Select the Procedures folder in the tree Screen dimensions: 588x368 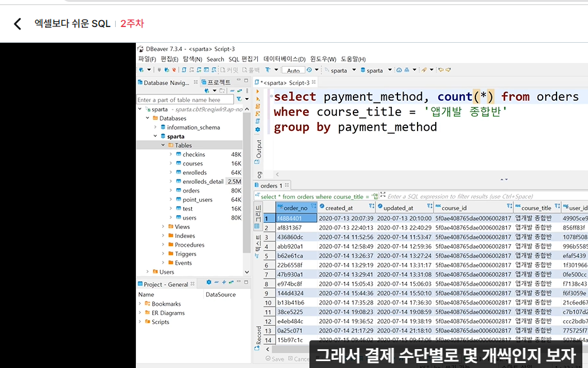point(189,245)
